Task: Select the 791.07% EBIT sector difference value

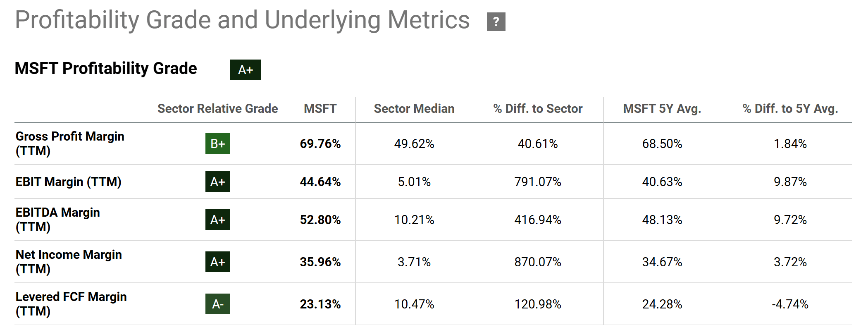Action: tap(538, 182)
